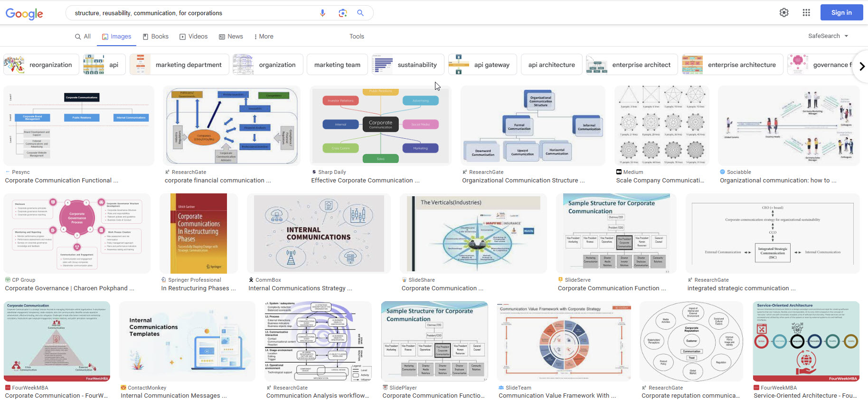Open the Tools filter options
Image resolution: width=868 pixels, height=401 pixels.
click(357, 37)
